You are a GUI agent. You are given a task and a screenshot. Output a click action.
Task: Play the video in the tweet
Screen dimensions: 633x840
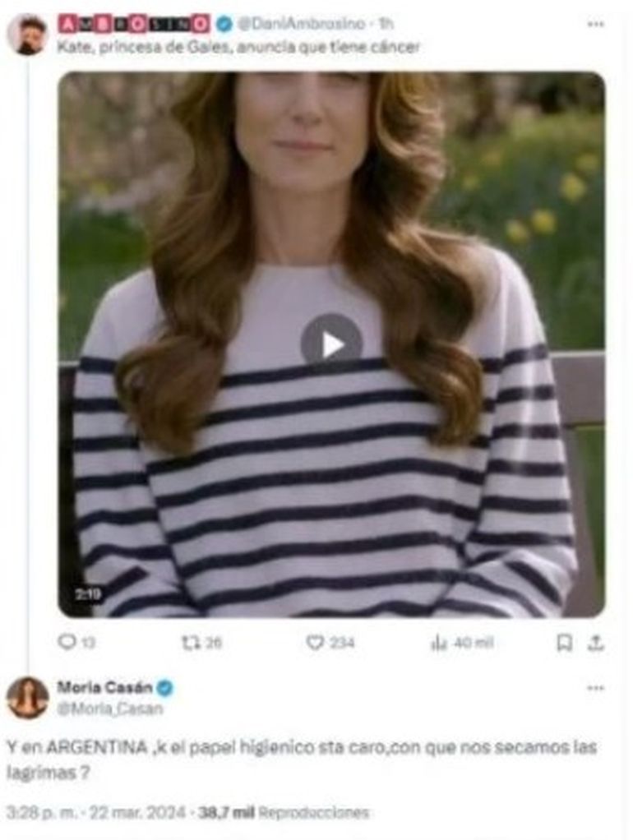click(x=331, y=344)
